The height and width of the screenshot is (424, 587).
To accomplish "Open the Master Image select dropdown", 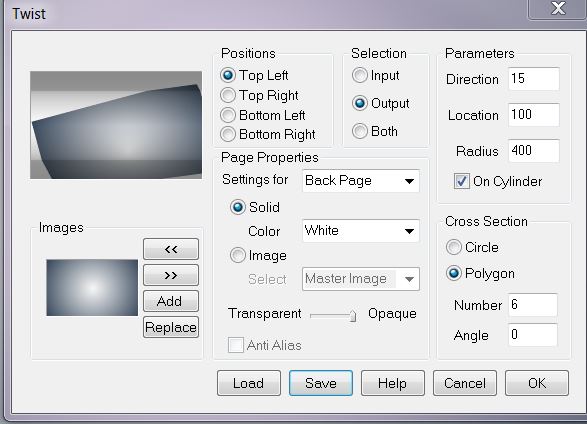I will click(361, 279).
